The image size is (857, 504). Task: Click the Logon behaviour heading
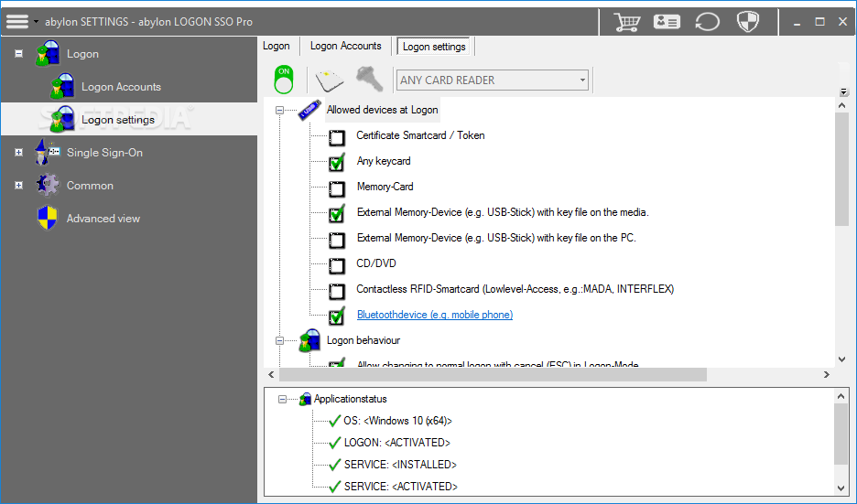[363, 340]
